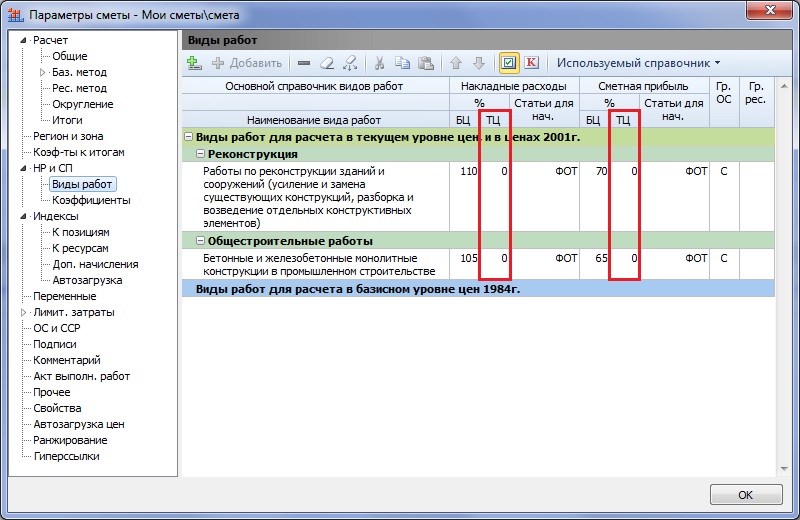
Task: Open Комментарий section
Action: point(67,360)
